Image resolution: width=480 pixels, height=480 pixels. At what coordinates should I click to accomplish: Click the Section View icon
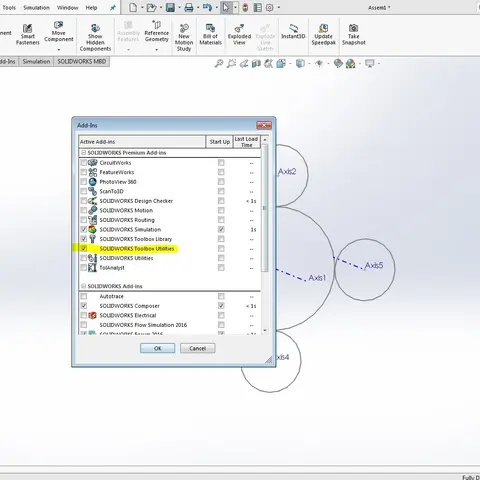(256, 63)
